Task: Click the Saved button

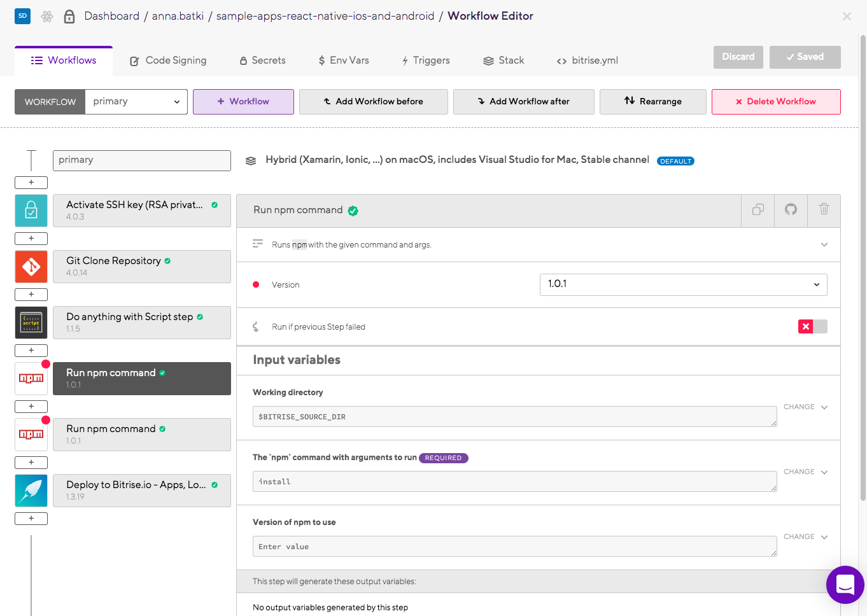Action: pyautogui.click(x=805, y=57)
